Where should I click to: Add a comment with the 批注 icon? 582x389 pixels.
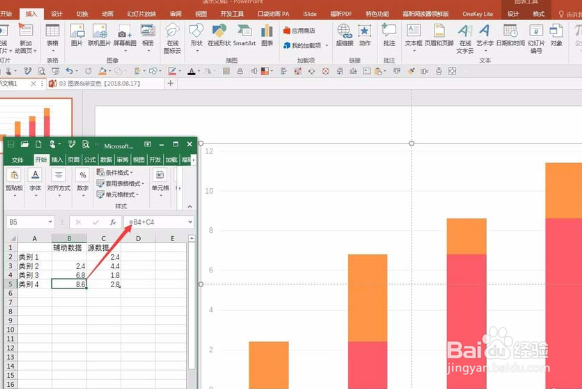[389, 30]
